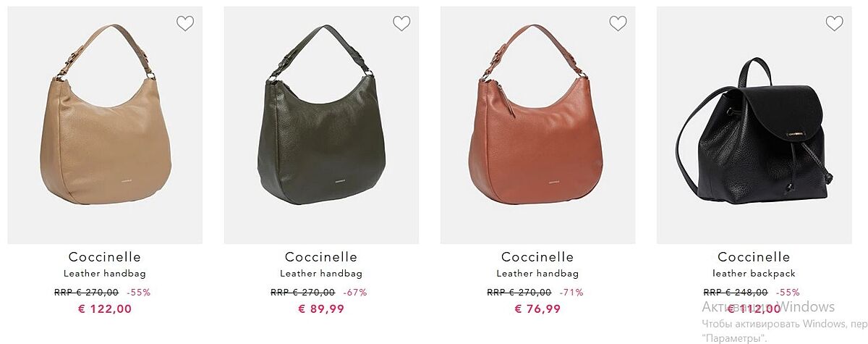Click the -71% discount label
868x344 pixels.
(x=571, y=293)
